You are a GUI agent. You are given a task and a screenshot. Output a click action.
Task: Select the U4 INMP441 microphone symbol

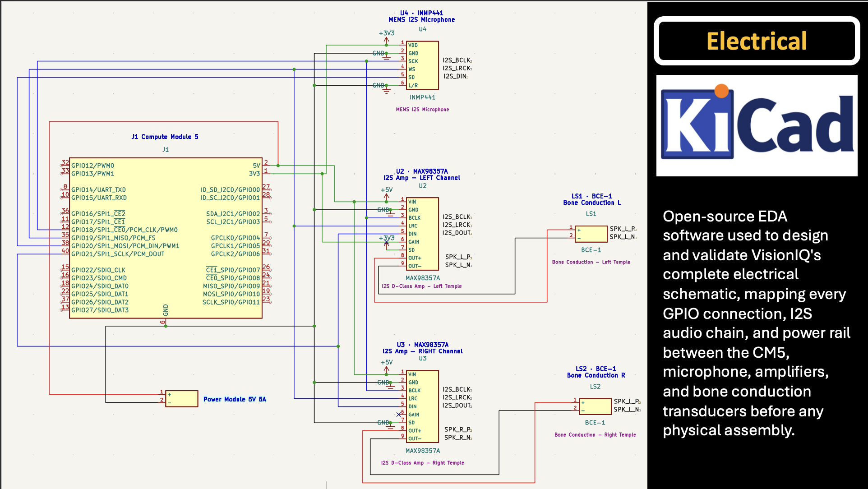pyautogui.click(x=422, y=65)
